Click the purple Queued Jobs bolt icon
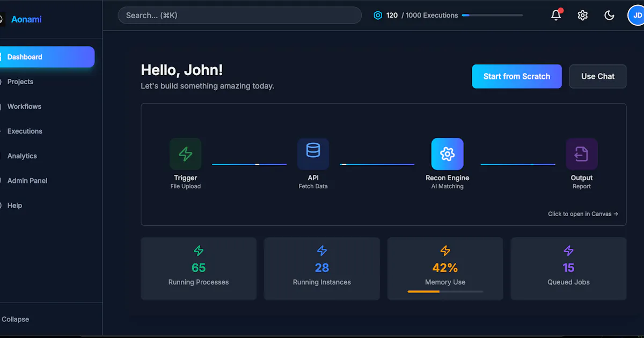The height and width of the screenshot is (338, 644). pyautogui.click(x=568, y=251)
